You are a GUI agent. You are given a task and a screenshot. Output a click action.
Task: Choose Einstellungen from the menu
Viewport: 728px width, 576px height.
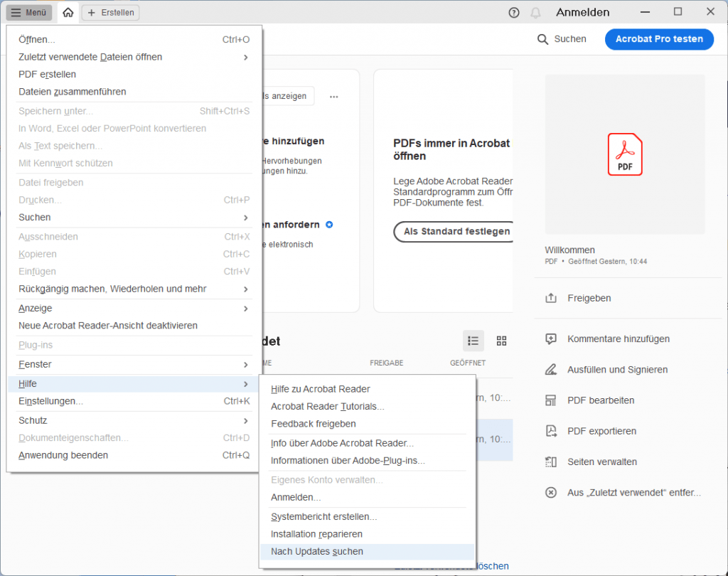(50, 401)
